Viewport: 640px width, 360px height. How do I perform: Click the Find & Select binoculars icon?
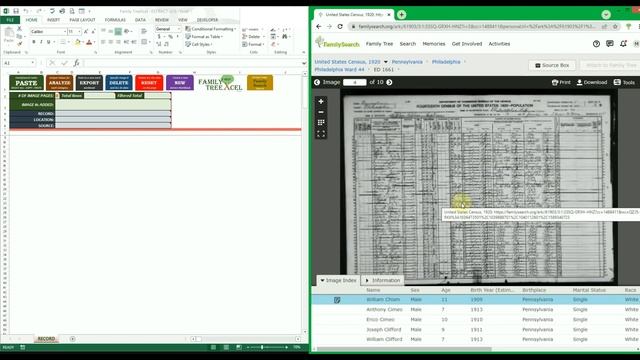(284, 37)
